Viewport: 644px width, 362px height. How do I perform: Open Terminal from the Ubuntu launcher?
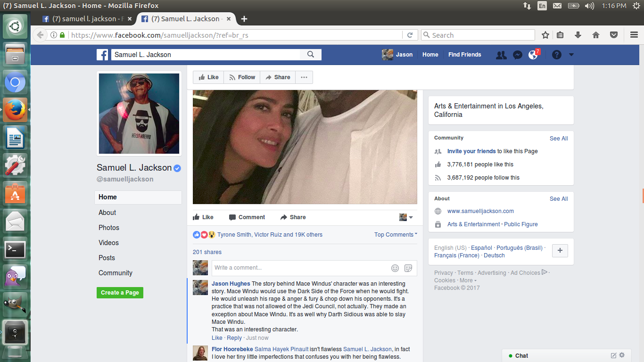(x=15, y=249)
